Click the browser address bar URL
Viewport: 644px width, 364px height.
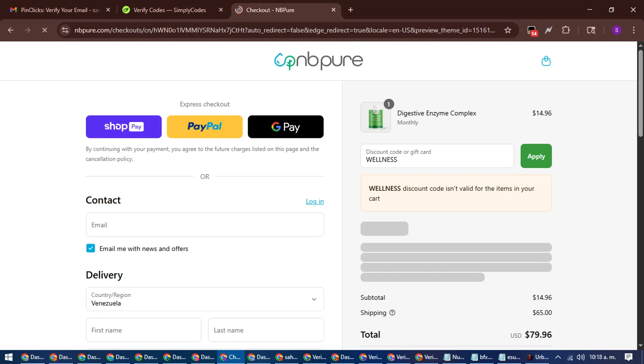pos(284,30)
